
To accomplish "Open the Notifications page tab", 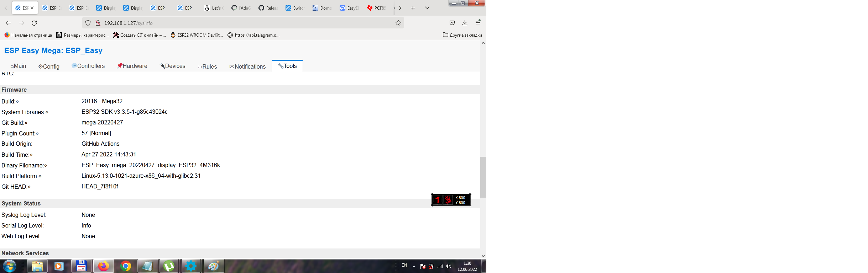I will [247, 66].
